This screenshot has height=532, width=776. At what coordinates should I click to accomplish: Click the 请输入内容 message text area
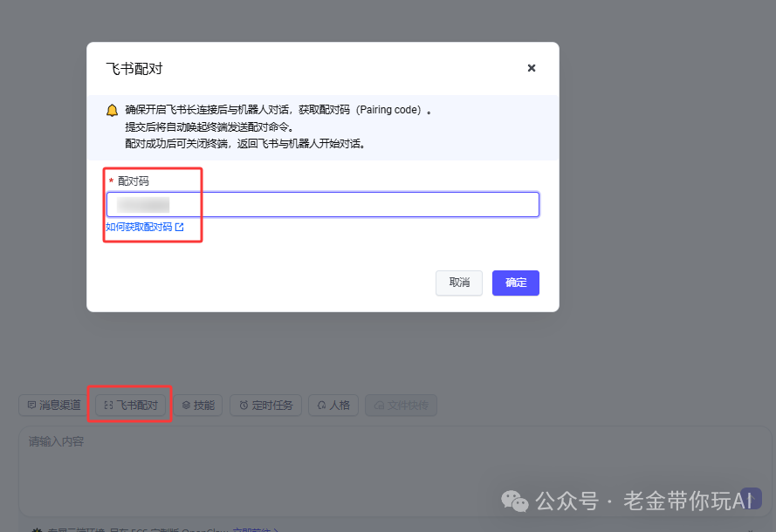(x=395, y=472)
